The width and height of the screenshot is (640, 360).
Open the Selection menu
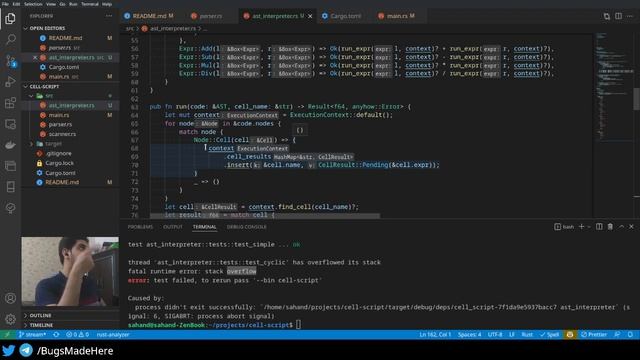(33, 4)
